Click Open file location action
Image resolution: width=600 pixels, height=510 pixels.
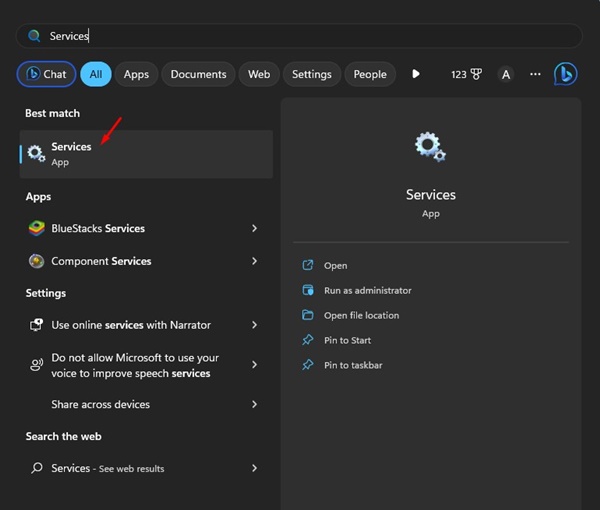[361, 315]
